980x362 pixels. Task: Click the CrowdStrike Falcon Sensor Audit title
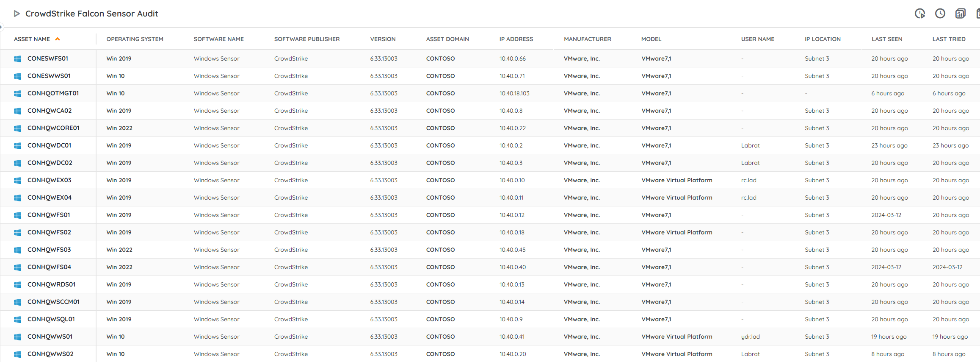click(x=91, y=14)
